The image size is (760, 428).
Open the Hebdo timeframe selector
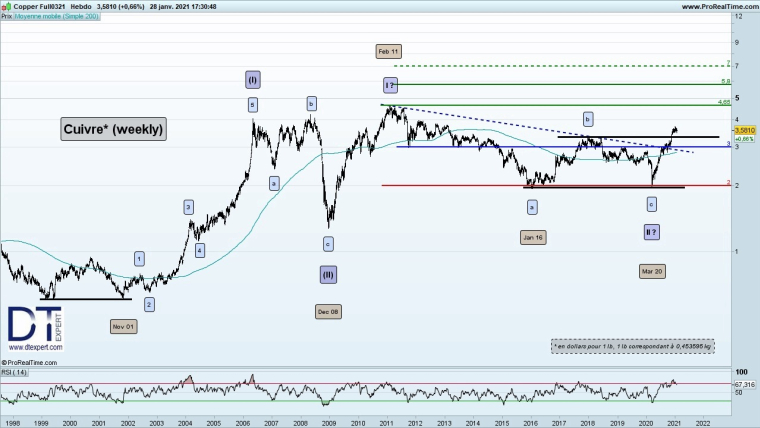click(x=82, y=6)
